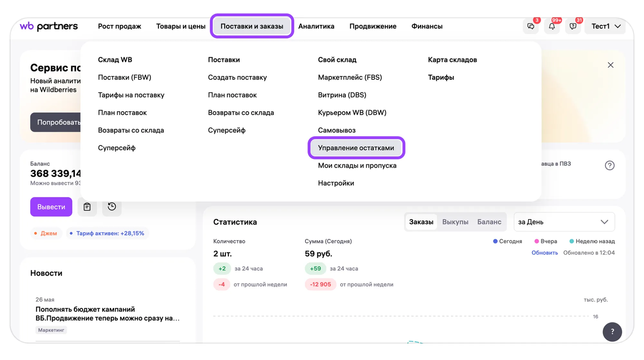The image size is (644, 360).
Task: Click the wb partners logo
Action: tap(49, 26)
